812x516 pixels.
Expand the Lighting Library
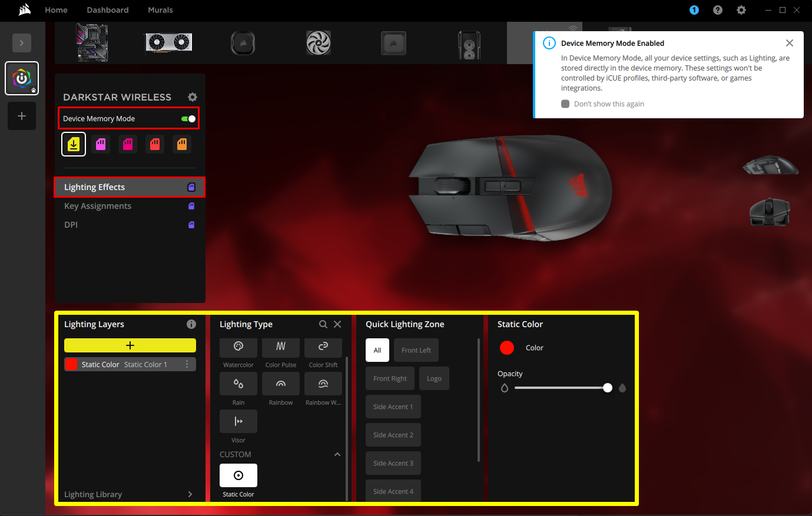coord(130,494)
